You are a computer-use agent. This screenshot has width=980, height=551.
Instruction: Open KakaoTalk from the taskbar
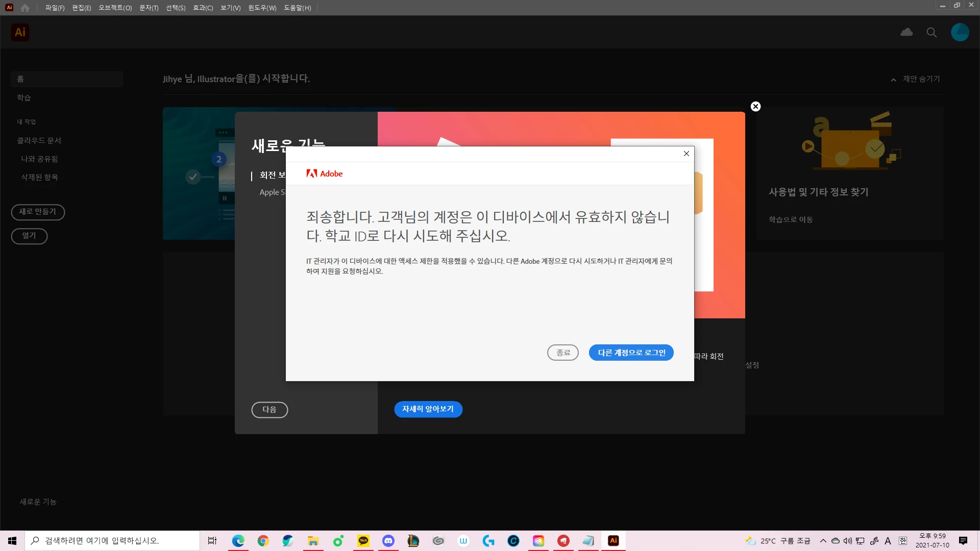[x=363, y=541]
